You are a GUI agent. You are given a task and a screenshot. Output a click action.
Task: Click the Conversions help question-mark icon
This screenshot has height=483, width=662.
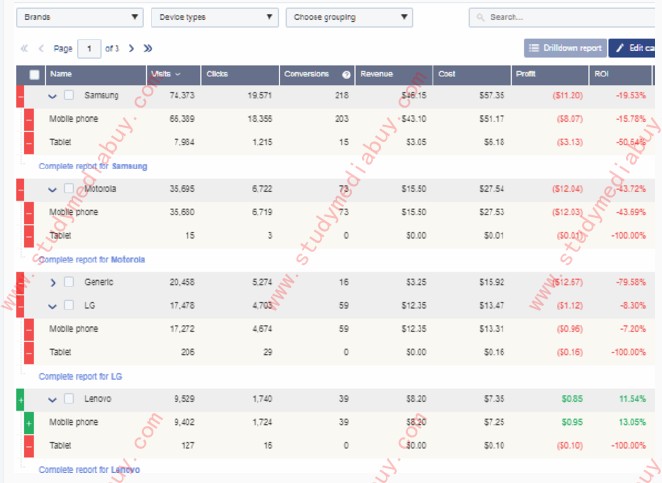click(x=346, y=75)
